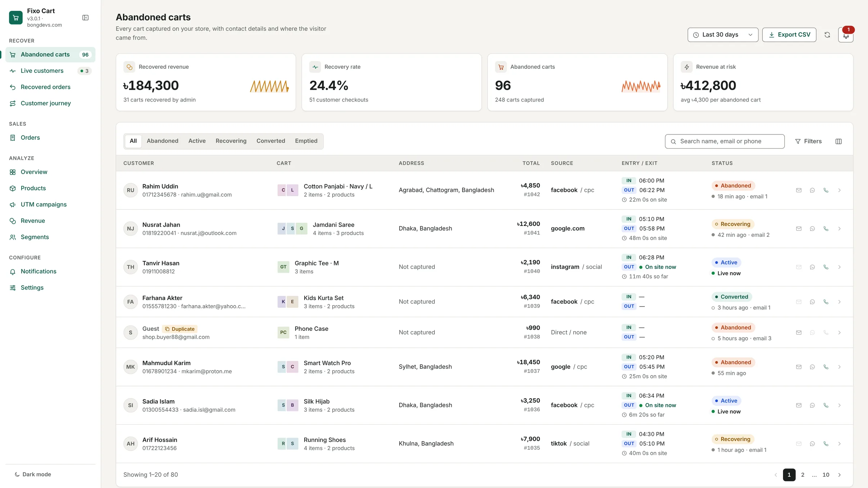Open Segments in sidebar
This screenshot has height=488, width=868.
tap(50, 237)
